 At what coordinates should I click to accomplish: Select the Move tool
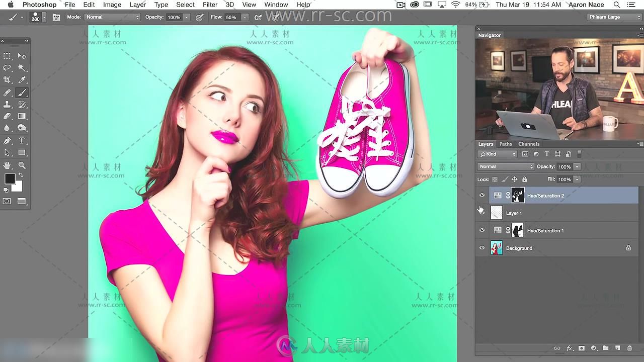point(22,56)
